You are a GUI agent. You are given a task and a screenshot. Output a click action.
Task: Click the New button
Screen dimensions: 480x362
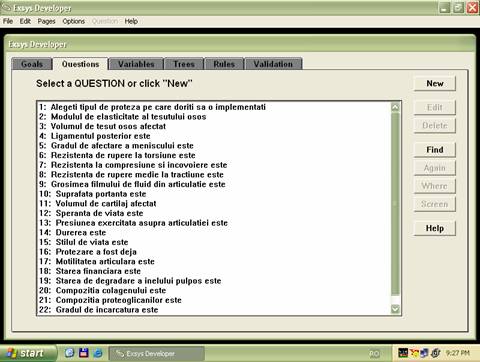coord(435,84)
